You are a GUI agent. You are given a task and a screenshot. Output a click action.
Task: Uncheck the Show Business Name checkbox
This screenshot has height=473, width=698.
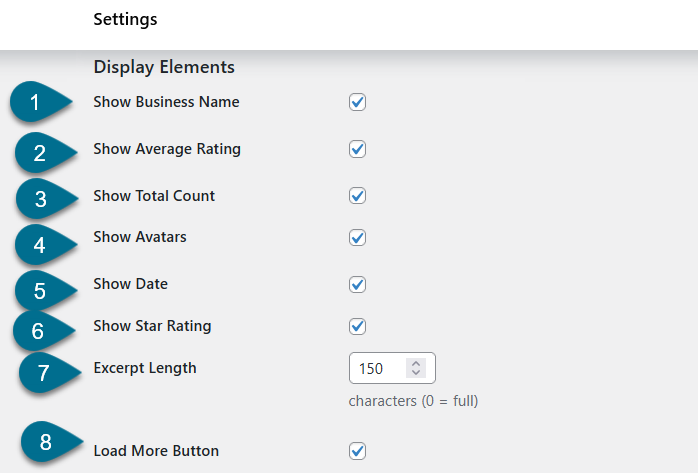[x=357, y=102]
